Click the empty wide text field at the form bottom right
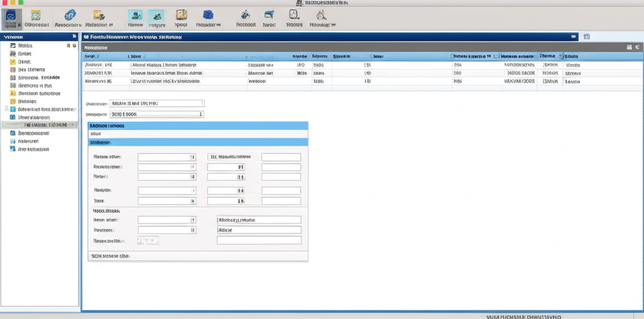 point(259,241)
